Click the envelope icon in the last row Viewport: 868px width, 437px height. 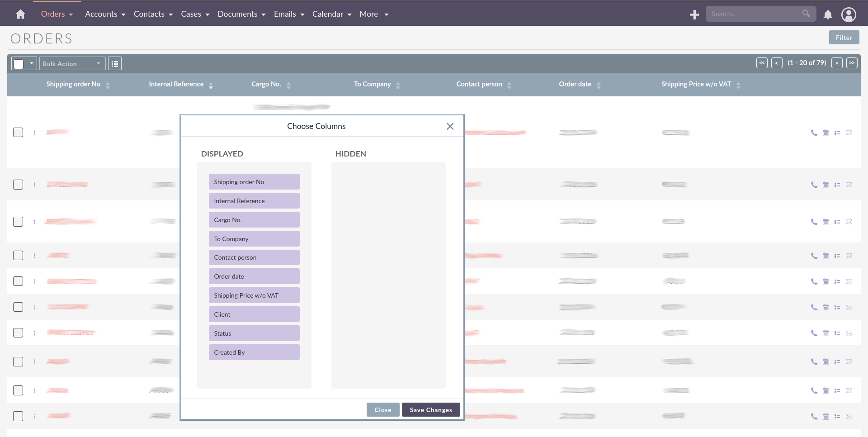point(849,417)
